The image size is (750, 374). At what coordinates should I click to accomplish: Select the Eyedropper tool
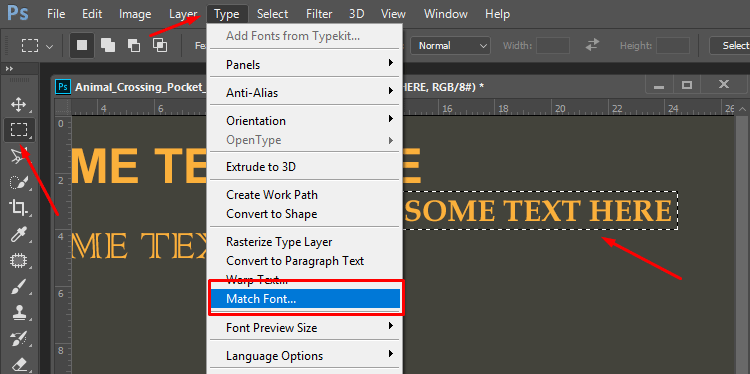point(19,235)
